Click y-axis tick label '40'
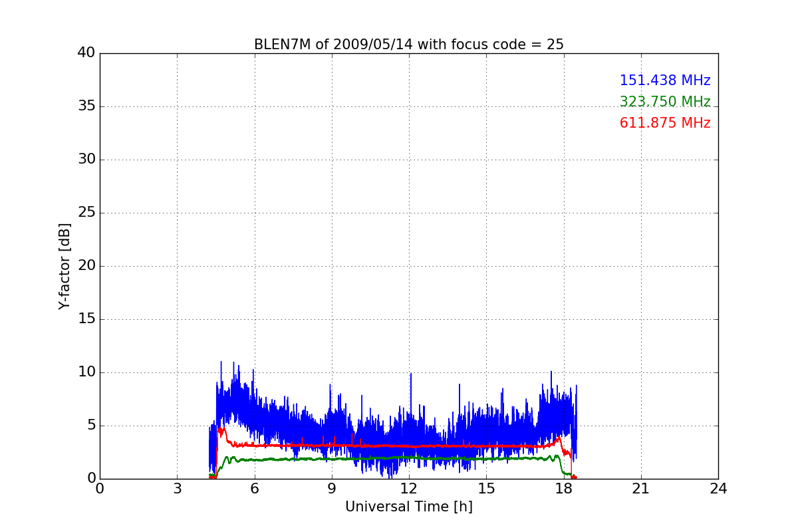The height and width of the screenshot is (532, 798). click(86, 53)
